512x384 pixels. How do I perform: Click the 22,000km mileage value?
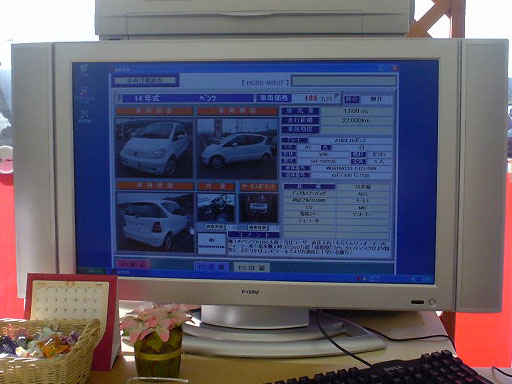pos(356,120)
